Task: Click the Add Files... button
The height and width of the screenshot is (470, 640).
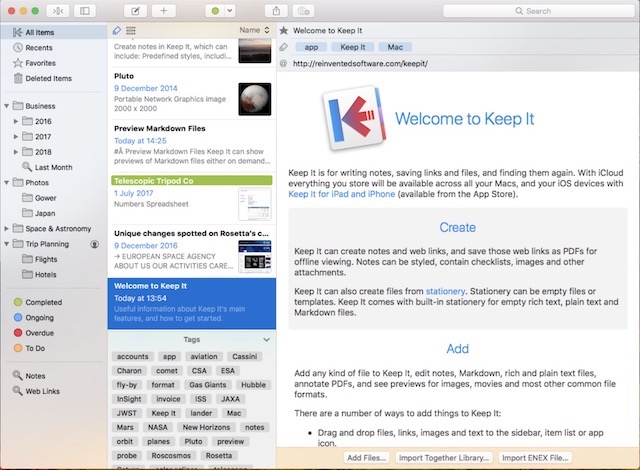Action: [x=367, y=458]
